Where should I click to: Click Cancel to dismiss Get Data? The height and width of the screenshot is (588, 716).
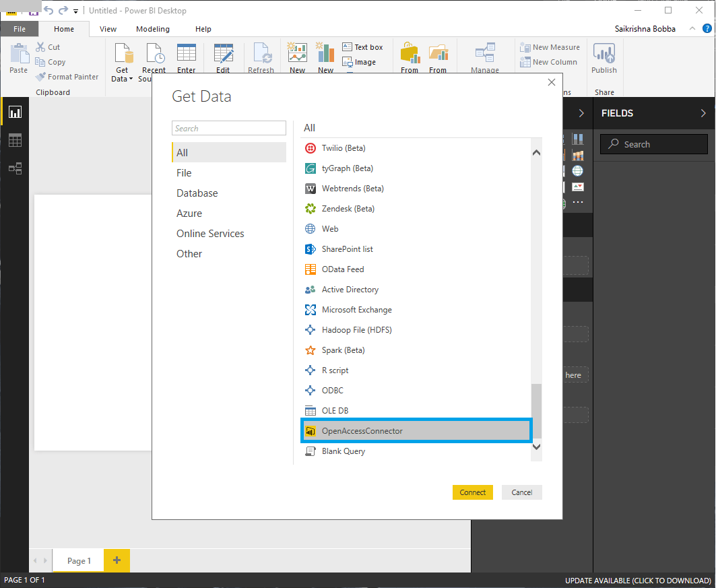point(521,492)
